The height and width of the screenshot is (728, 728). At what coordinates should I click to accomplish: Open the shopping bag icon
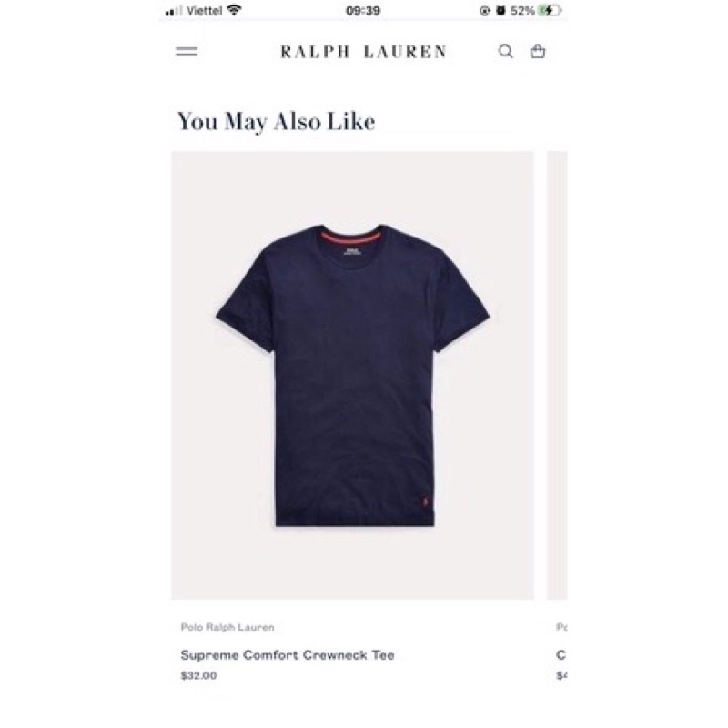pos(538,51)
